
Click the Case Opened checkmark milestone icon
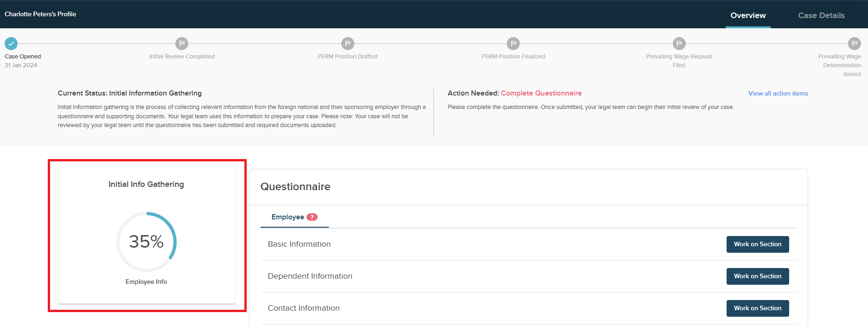[x=11, y=44]
